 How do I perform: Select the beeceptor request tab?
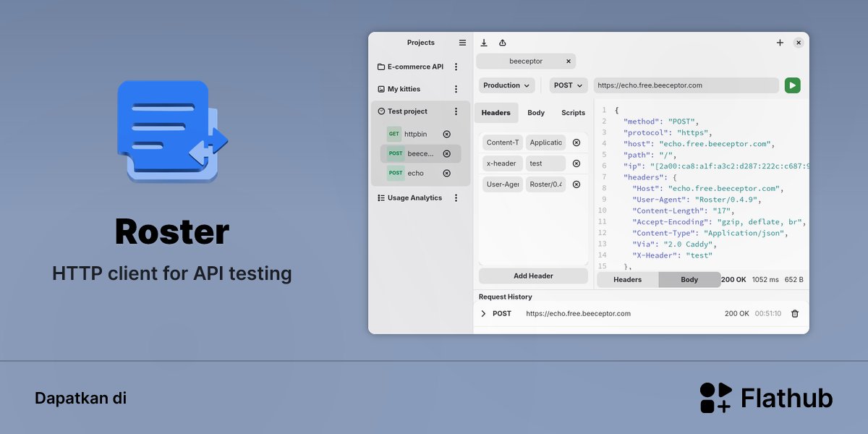[x=526, y=61]
